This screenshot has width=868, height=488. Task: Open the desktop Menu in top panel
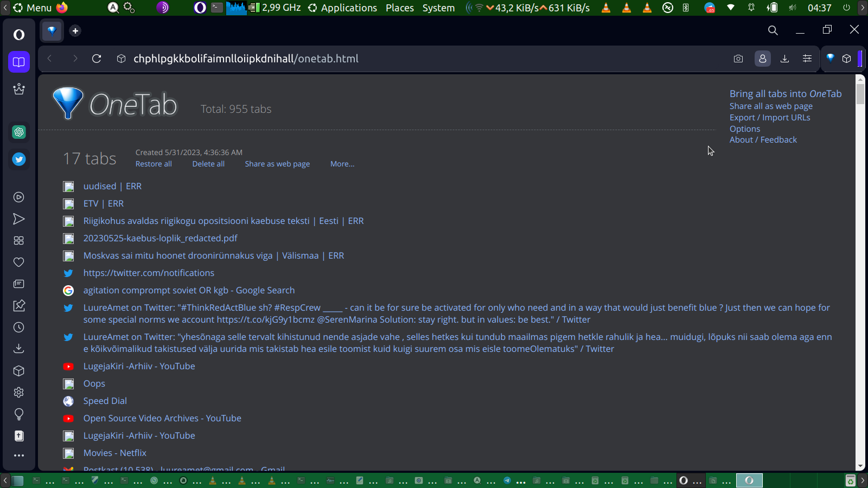(x=33, y=8)
